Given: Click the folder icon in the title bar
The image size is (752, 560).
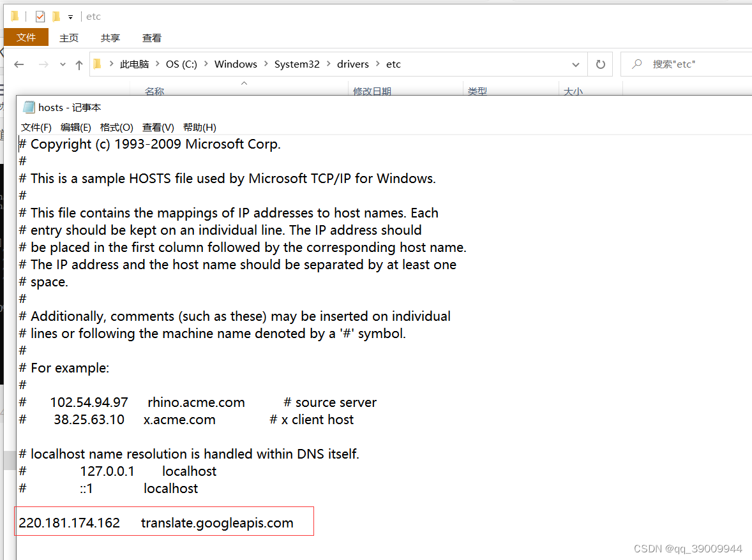Looking at the screenshot, I should pos(15,17).
